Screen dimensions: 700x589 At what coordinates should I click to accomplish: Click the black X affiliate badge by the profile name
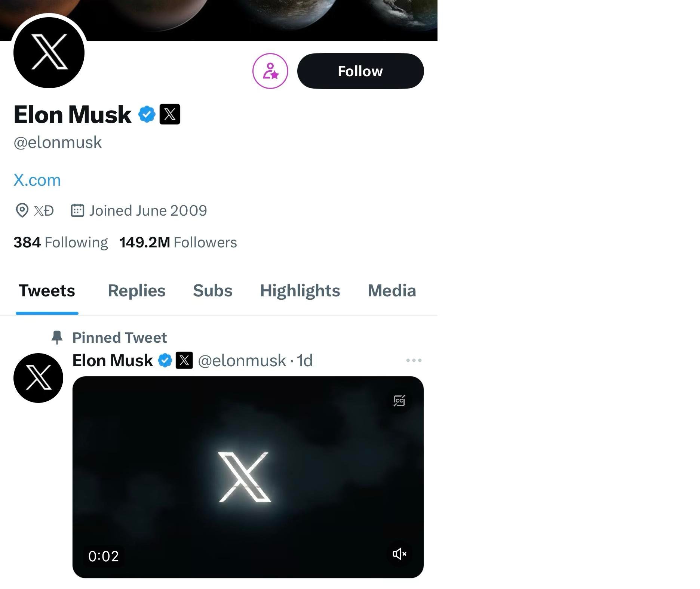[170, 114]
